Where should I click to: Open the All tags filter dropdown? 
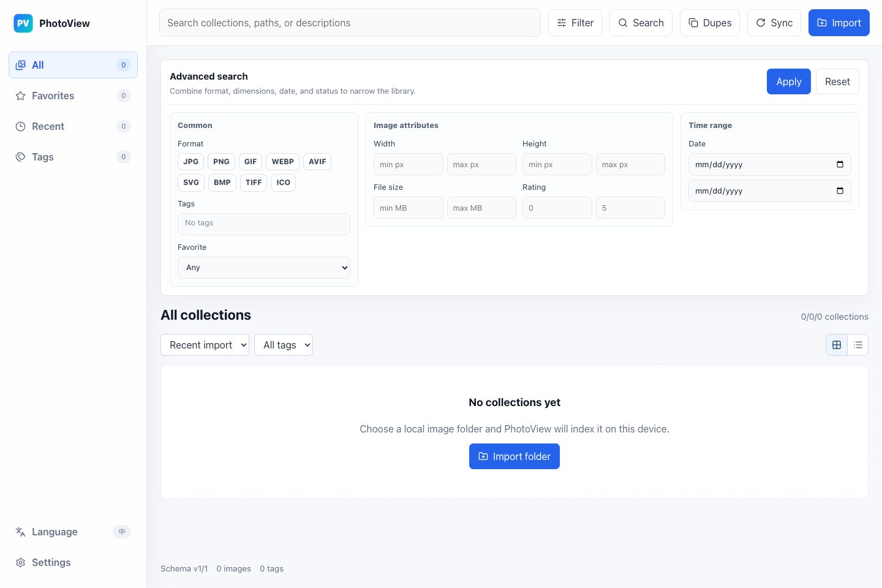click(x=284, y=345)
